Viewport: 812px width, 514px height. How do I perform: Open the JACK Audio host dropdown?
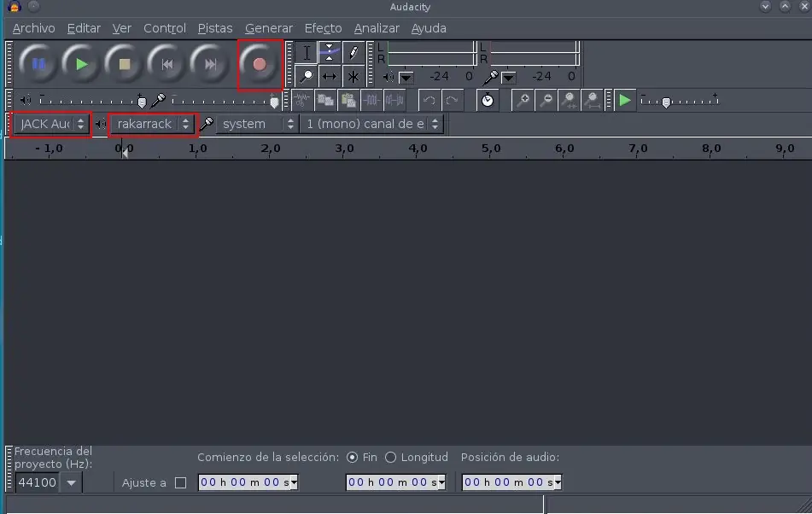pyautogui.click(x=50, y=124)
